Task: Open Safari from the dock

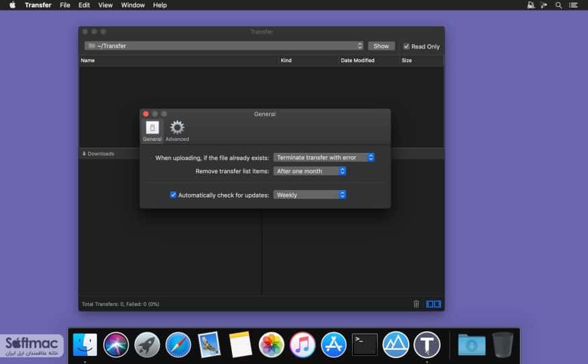Action: 178,344
